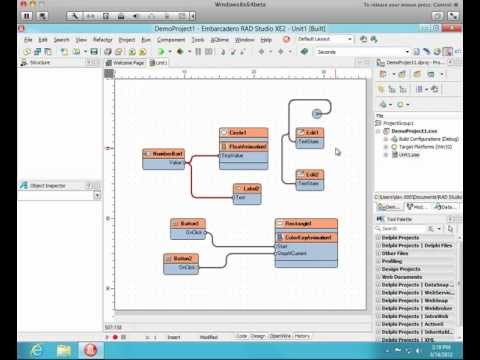Switch to the Unit1 tab
This screenshot has width=480, height=360.
[x=158, y=63]
